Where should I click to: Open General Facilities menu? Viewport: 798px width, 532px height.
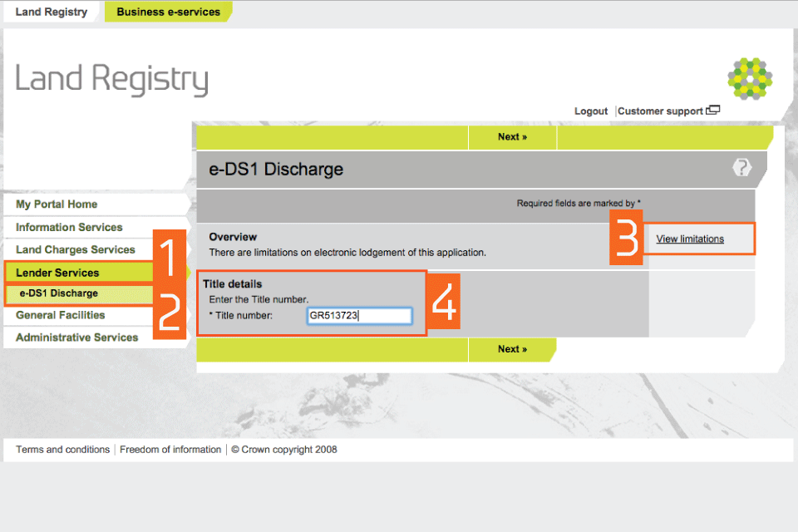(x=61, y=315)
